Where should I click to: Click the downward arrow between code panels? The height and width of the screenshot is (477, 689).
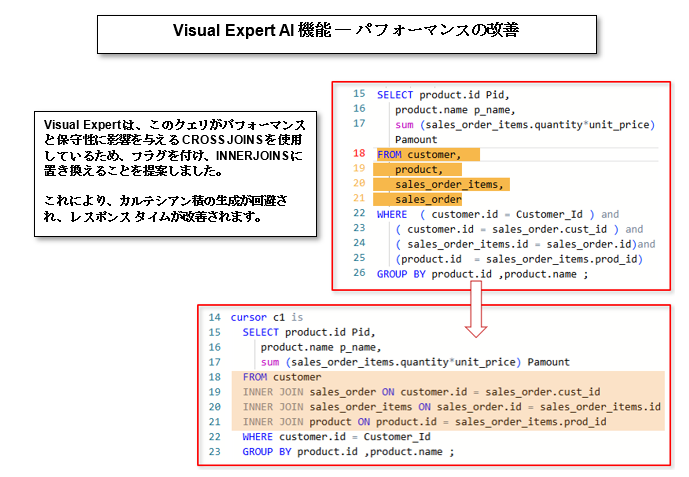tap(475, 310)
